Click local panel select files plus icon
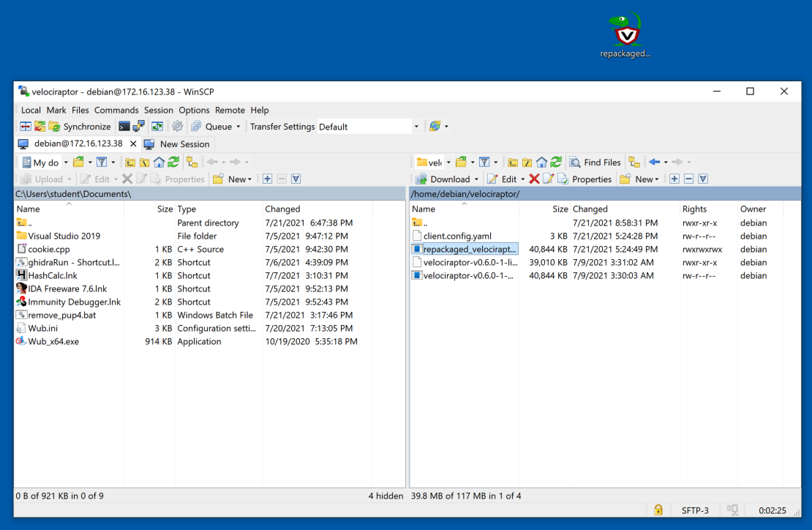This screenshot has height=530, width=812. (267, 179)
